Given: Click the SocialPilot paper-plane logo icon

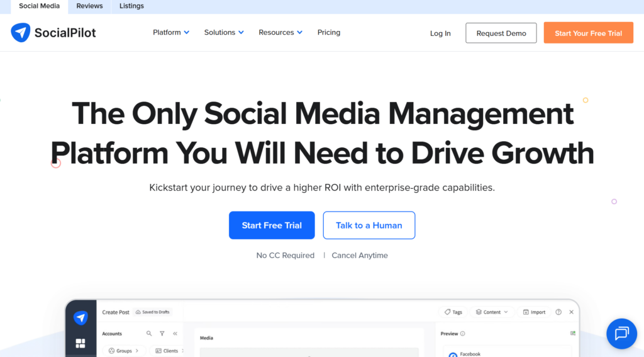Looking at the screenshot, I should [x=21, y=33].
